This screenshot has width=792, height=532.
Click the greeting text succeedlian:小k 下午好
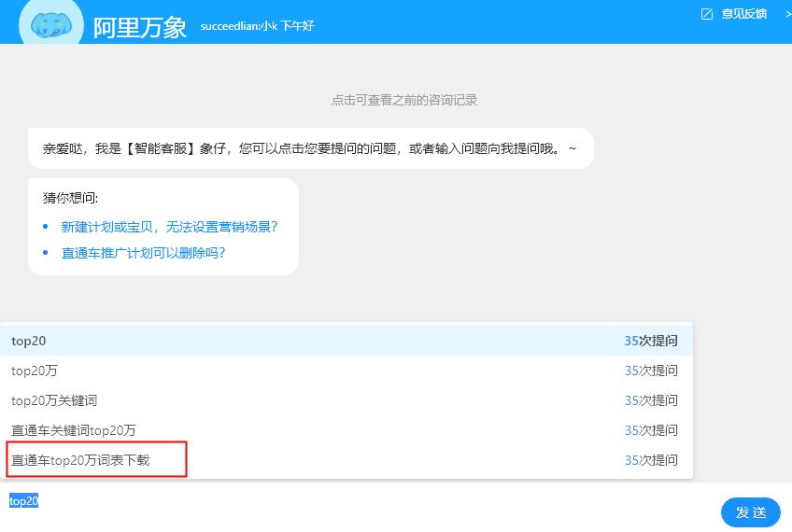pyautogui.click(x=257, y=26)
